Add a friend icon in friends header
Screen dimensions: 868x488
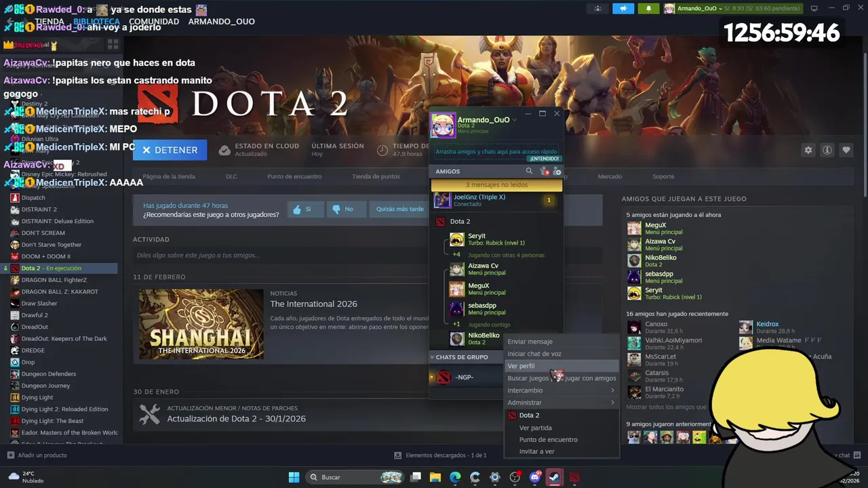coord(557,171)
